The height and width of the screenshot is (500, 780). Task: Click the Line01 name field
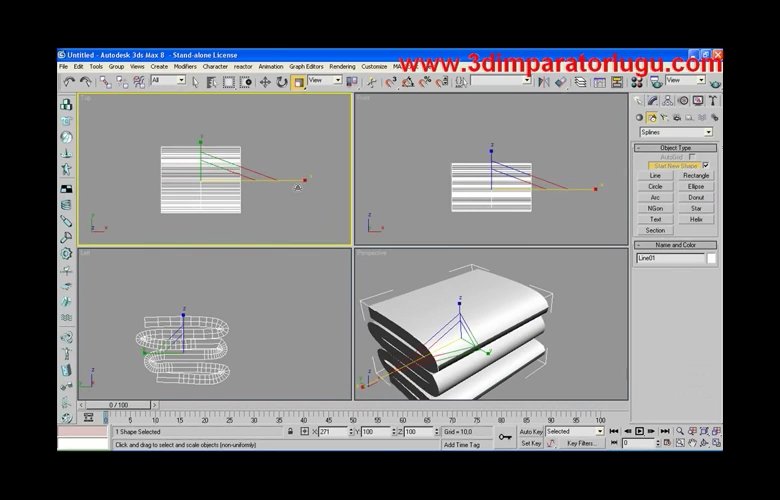click(671, 258)
